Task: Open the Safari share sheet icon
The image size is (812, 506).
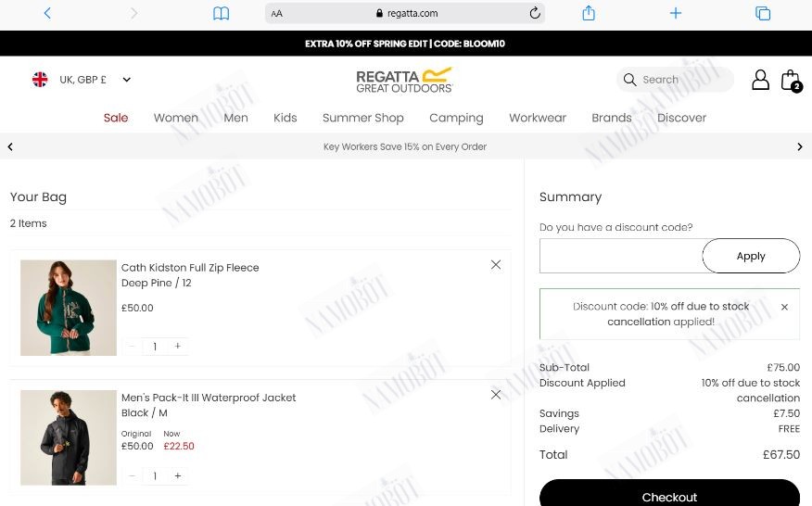Action: point(589,12)
